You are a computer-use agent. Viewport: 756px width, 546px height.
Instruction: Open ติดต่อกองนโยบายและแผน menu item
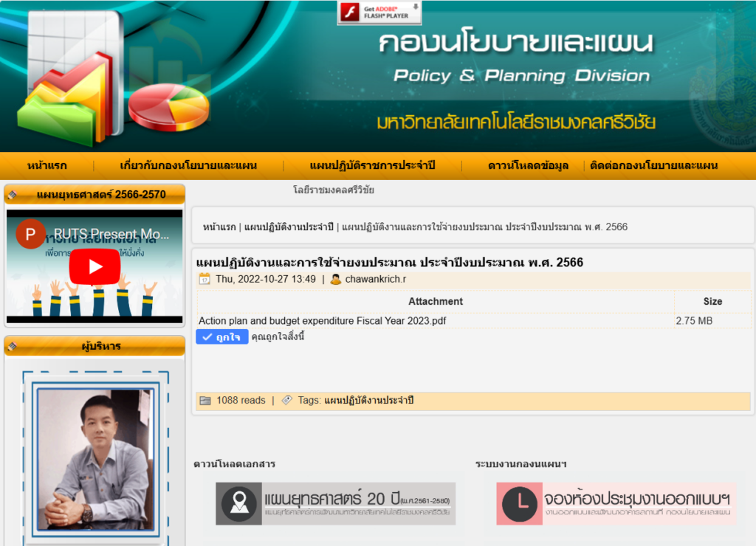(653, 165)
